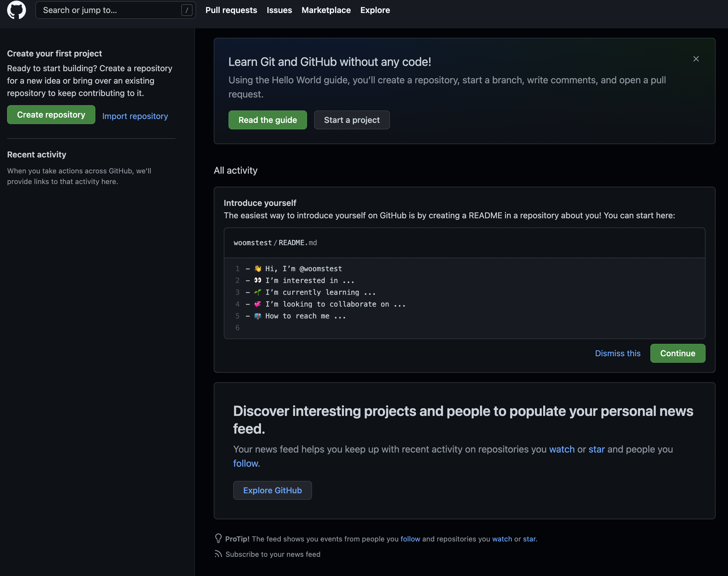
Task: Click the RSS subscribe icon
Action: (218, 554)
